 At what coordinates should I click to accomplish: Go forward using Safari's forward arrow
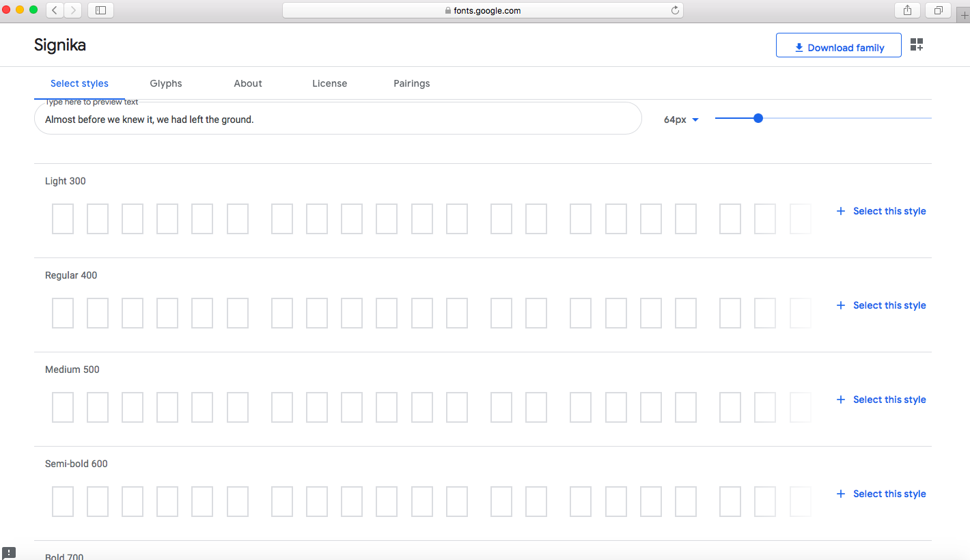click(x=73, y=10)
